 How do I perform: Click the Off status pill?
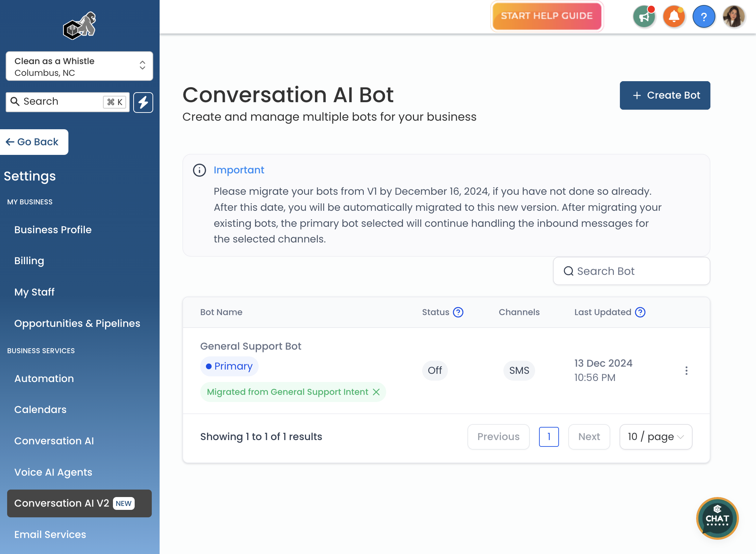[x=435, y=371]
